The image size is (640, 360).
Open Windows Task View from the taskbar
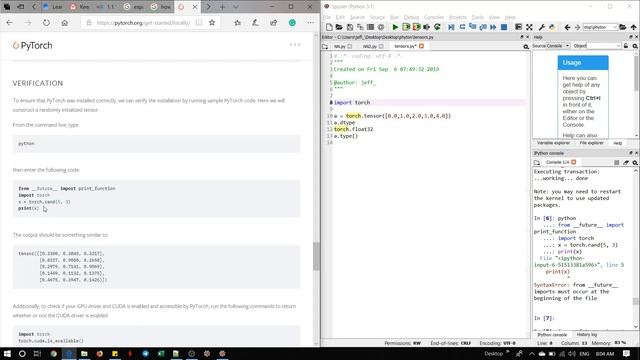coord(37,353)
